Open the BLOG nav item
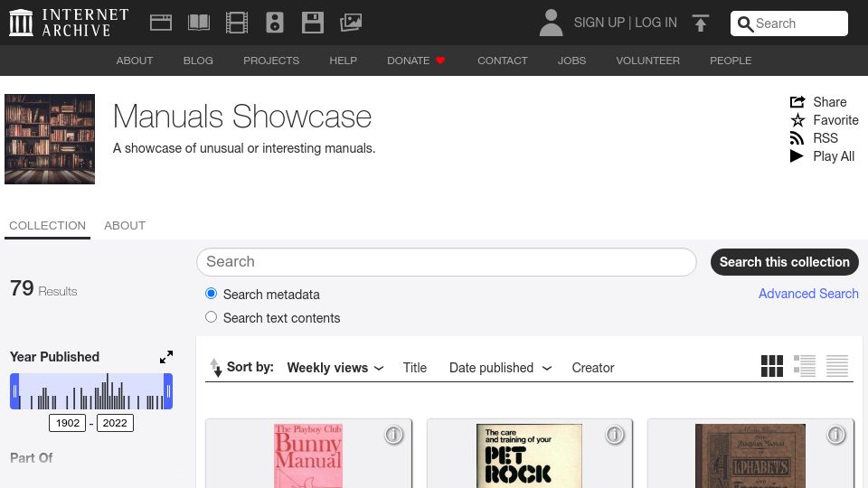The height and width of the screenshot is (488, 868). click(x=198, y=61)
